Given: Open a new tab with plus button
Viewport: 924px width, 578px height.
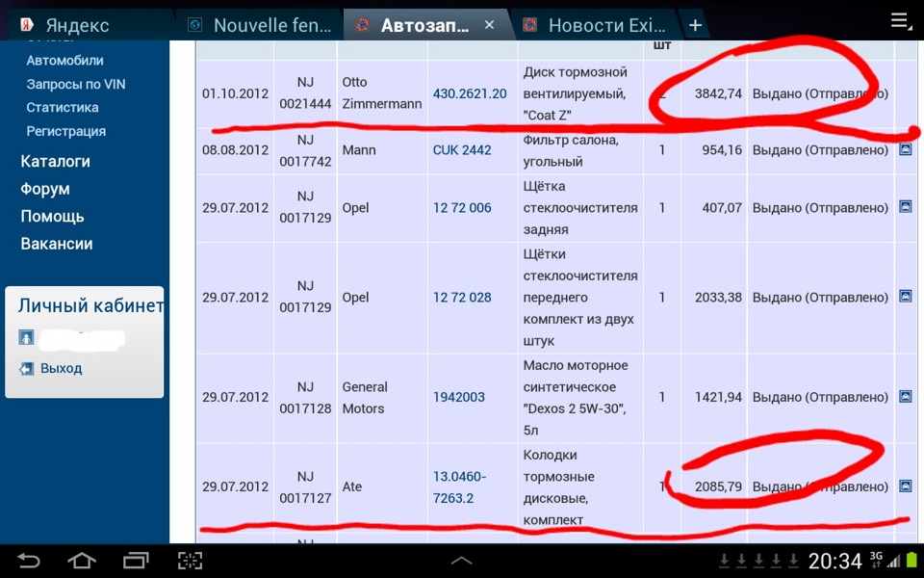Looking at the screenshot, I should (695, 25).
